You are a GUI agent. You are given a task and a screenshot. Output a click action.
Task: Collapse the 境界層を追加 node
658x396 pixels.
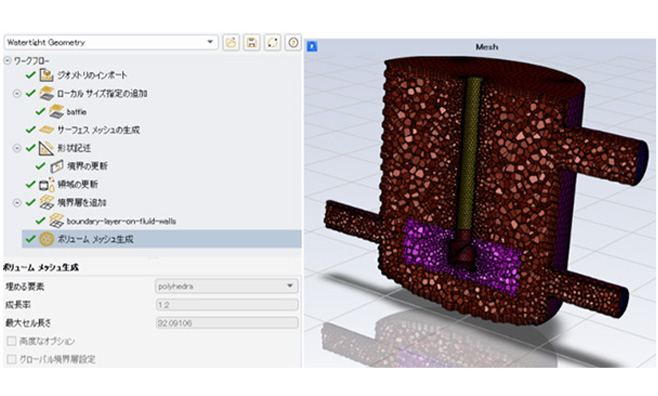17,203
